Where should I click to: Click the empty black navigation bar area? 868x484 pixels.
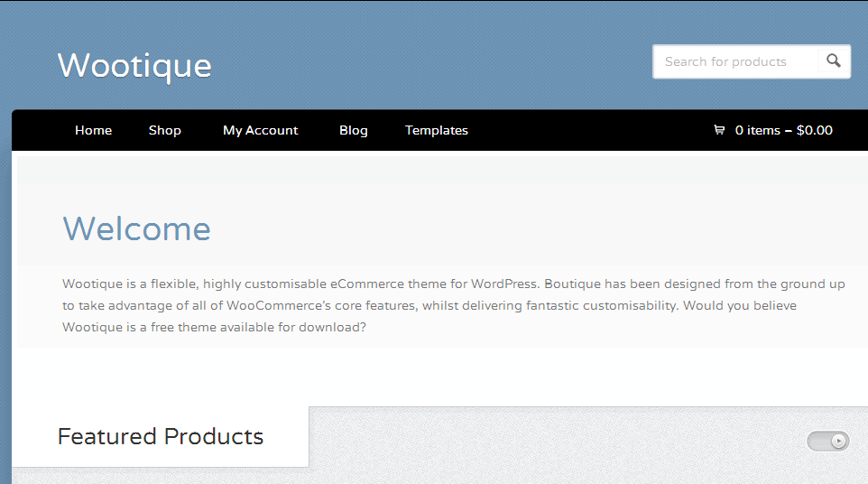[589, 130]
